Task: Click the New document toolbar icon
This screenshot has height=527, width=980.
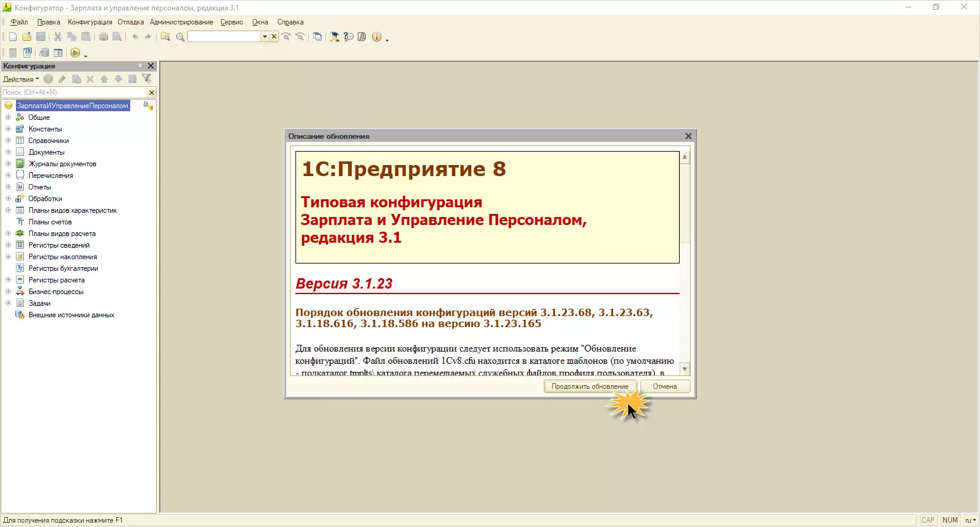Action: pos(13,37)
